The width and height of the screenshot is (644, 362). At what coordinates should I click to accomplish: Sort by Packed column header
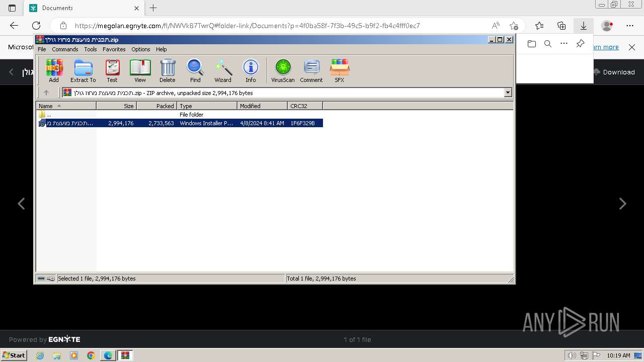[157, 106]
